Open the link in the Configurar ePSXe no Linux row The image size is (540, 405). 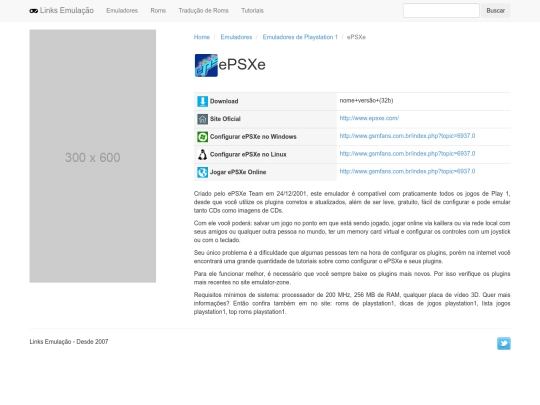coord(407,154)
